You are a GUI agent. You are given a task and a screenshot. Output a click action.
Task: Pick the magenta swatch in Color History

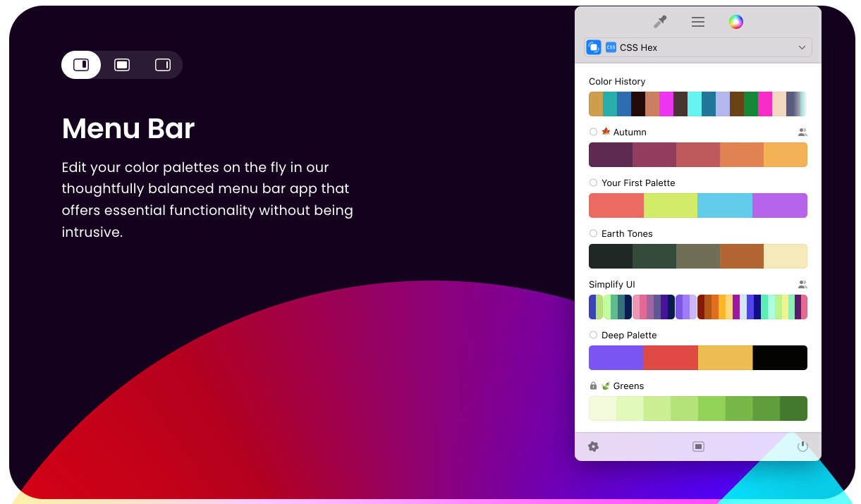pyautogui.click(x=666, y=104)
